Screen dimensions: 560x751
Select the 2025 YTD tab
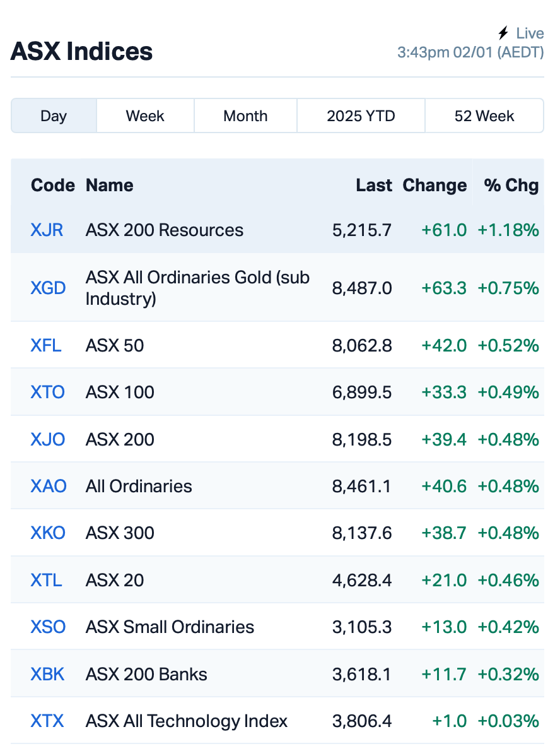(361, 115)
